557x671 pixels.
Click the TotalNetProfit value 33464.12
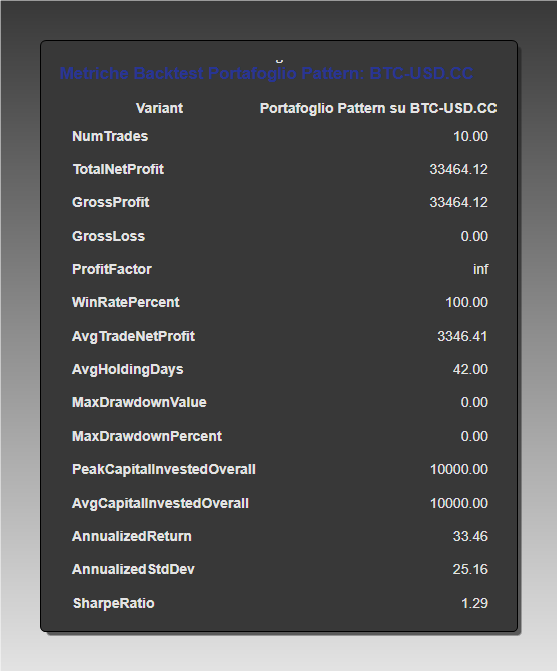[458, 169]
